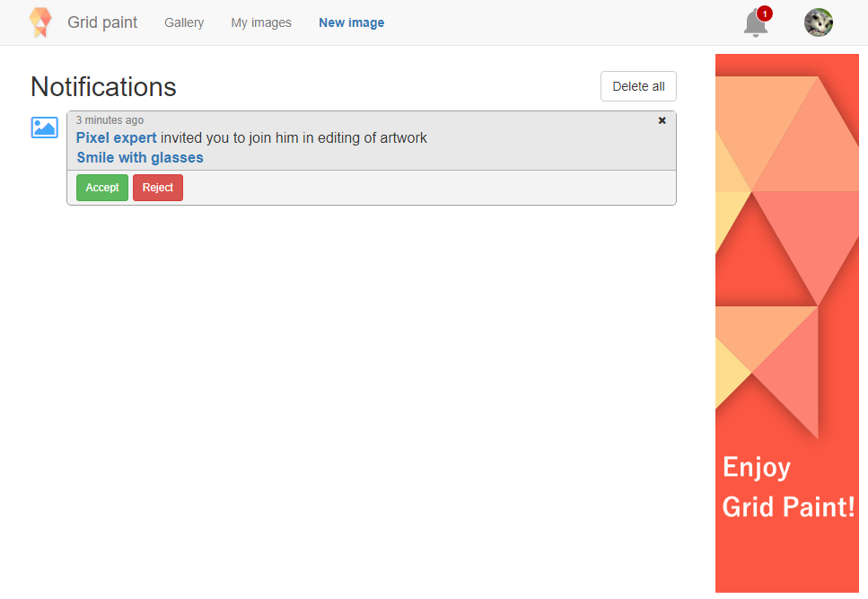The width and height of the screenshot is (868, 599).
Task: Reject the editing invitation
Action: pyautogui.click(x=158, y=188)
